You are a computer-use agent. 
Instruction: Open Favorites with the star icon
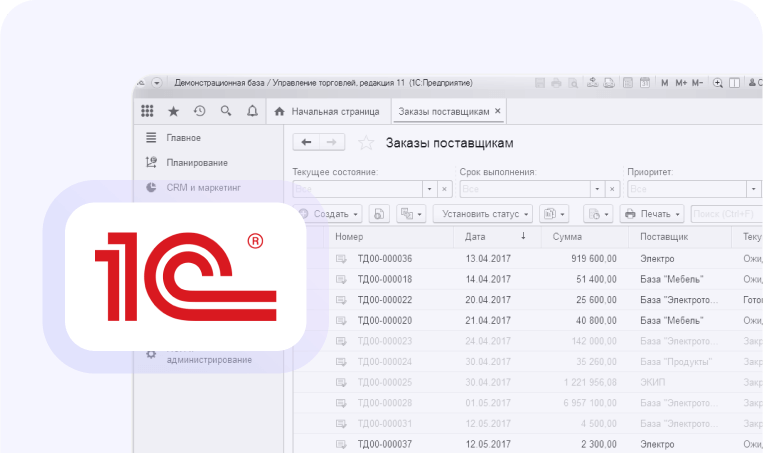coord(173,111)
